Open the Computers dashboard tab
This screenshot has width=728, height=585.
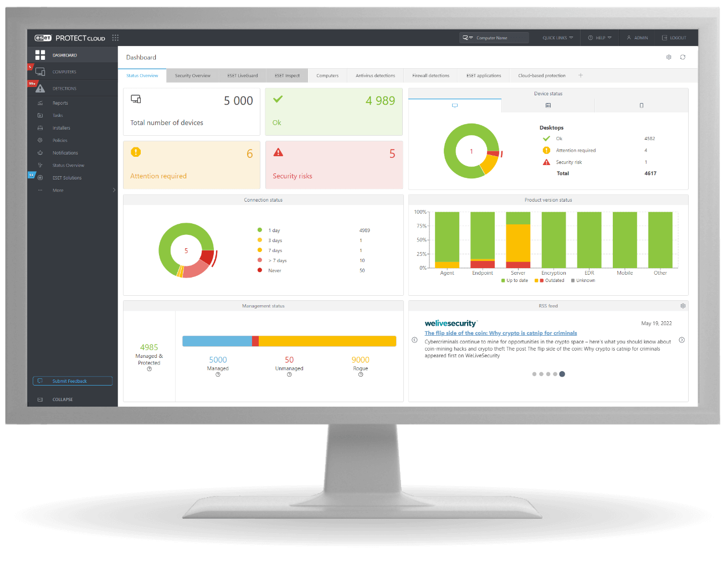coord(327,75)
